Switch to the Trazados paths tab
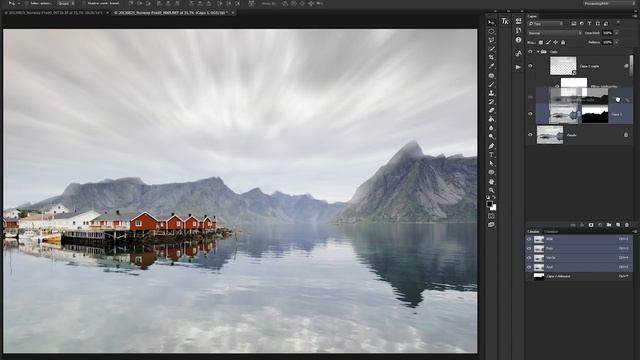 click(551, 231)
